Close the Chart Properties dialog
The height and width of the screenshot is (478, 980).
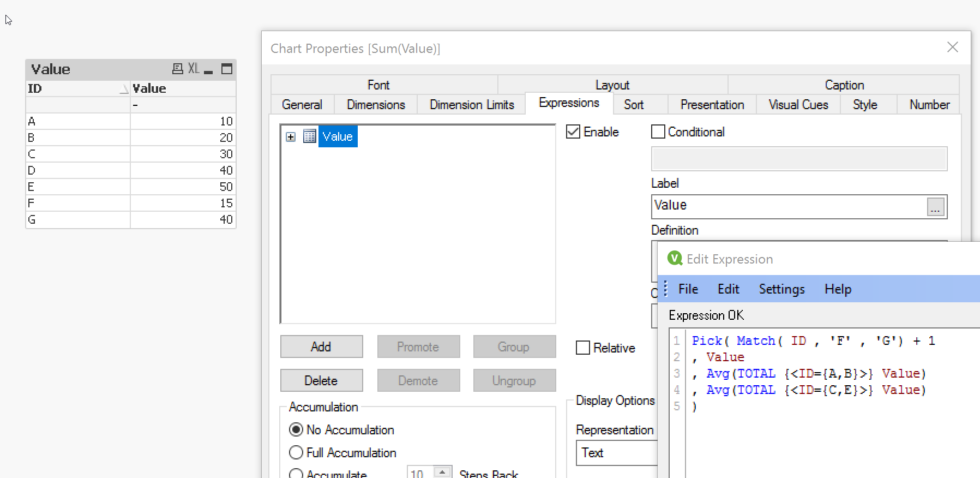coord(953,47)
